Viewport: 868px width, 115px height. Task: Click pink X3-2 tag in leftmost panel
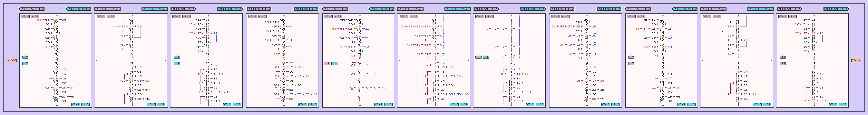[x=25, y=16]
